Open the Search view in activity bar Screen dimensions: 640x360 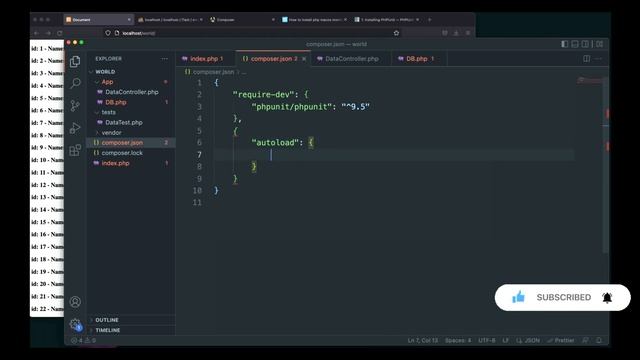[75, 84]
